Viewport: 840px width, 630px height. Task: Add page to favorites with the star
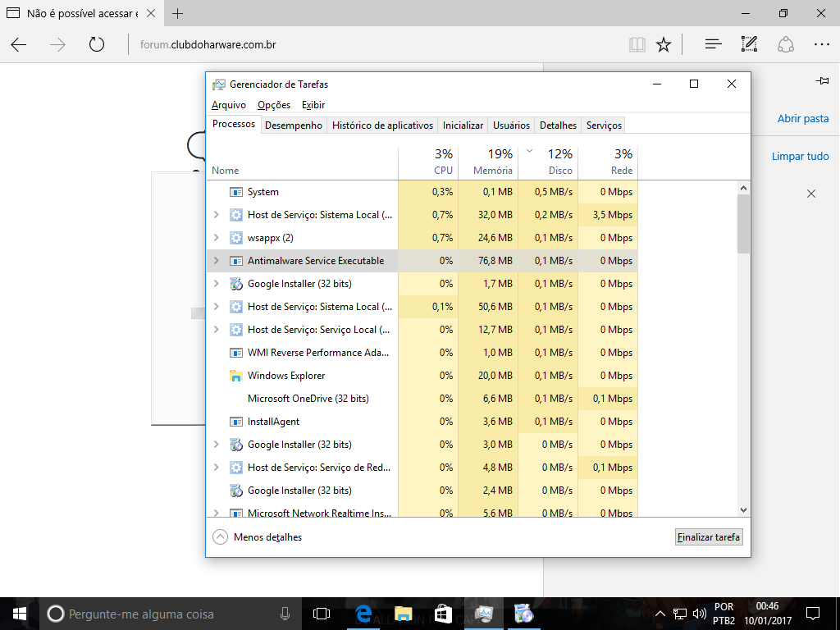click(x=664, y=44)
